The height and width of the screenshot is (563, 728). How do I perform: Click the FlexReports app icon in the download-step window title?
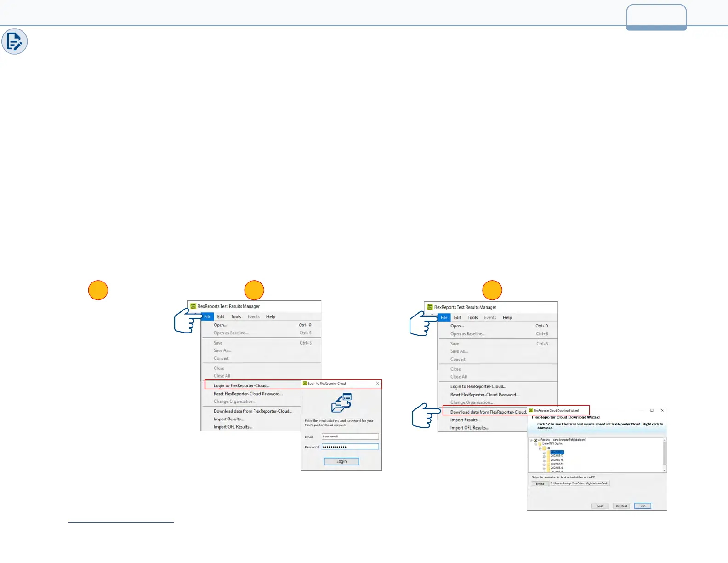point(430,307)
